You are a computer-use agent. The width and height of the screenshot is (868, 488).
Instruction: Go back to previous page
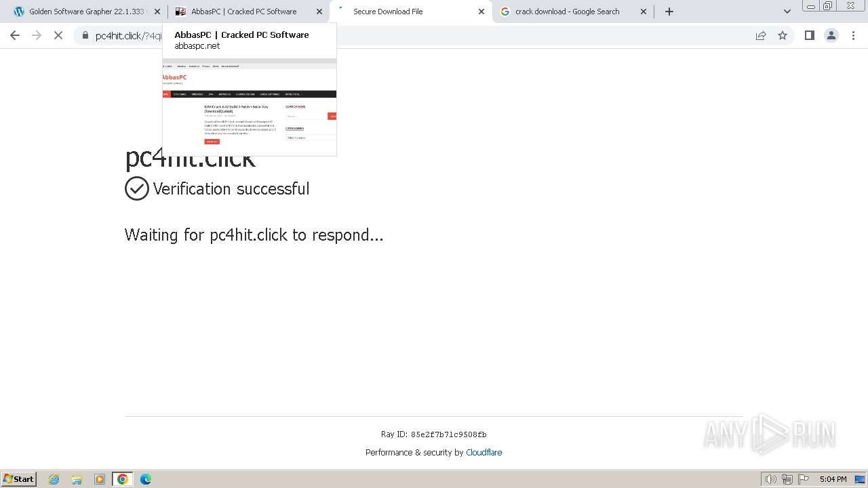[15, 35]
